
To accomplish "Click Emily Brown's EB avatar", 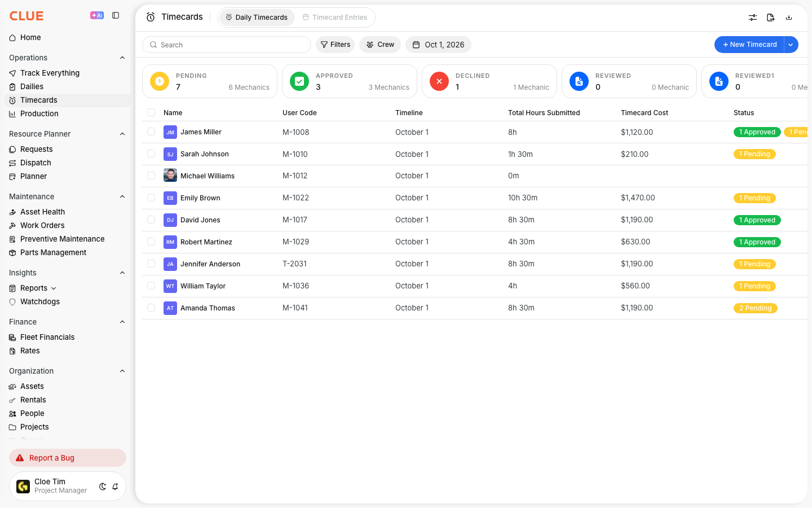I will pyautogui.click(x=170, y=198).
